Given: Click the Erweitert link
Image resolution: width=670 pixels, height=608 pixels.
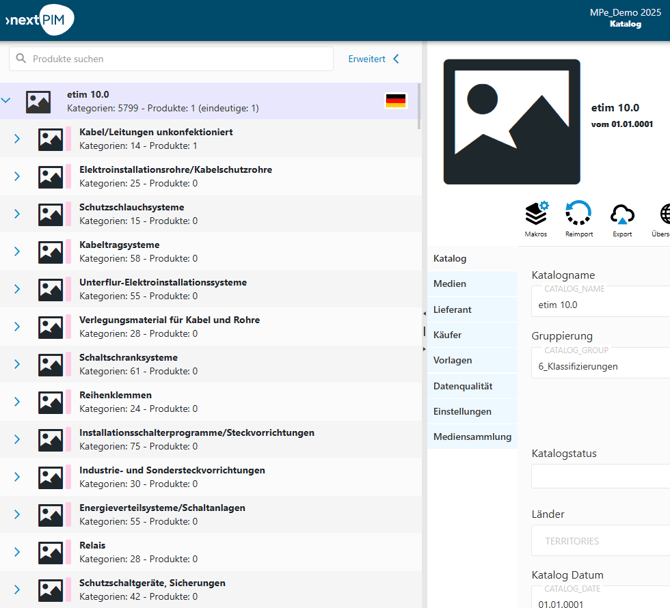Looking at the screenshot, I should (x=366, y=59).
